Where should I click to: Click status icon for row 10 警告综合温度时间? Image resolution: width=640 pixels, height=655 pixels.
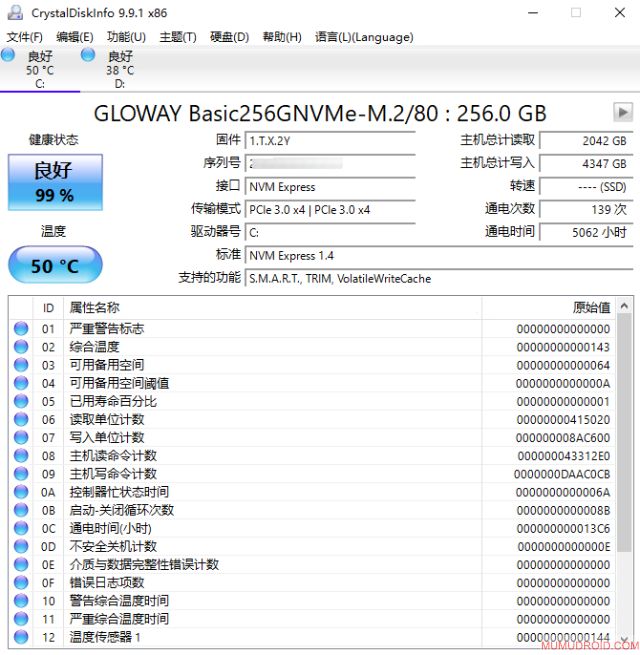(21, 601)
